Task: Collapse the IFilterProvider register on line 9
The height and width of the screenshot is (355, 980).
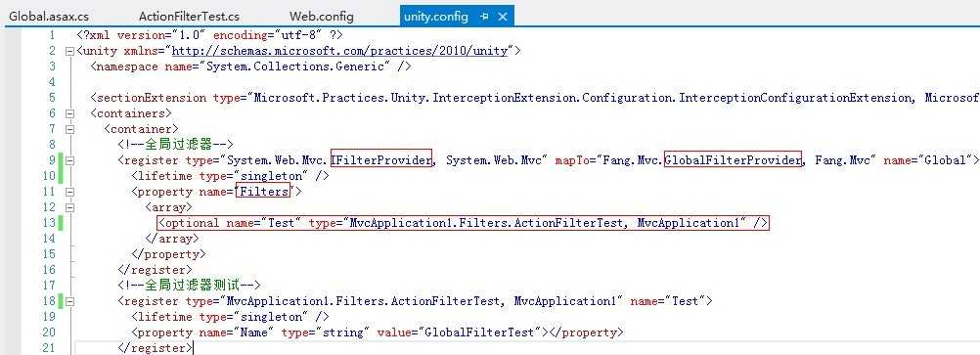Action: click(70, 160)
